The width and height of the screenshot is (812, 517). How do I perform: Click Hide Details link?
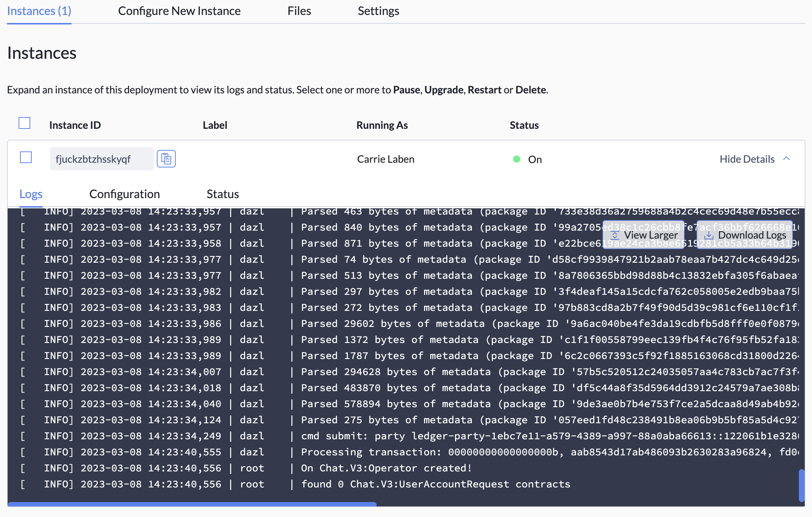[747, 159]
